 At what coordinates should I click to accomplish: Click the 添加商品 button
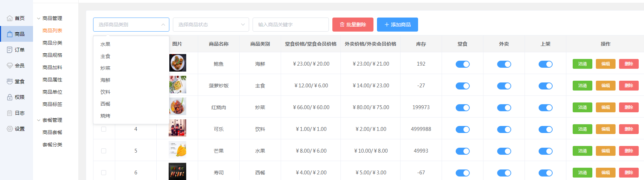click(x=397, y=25)
